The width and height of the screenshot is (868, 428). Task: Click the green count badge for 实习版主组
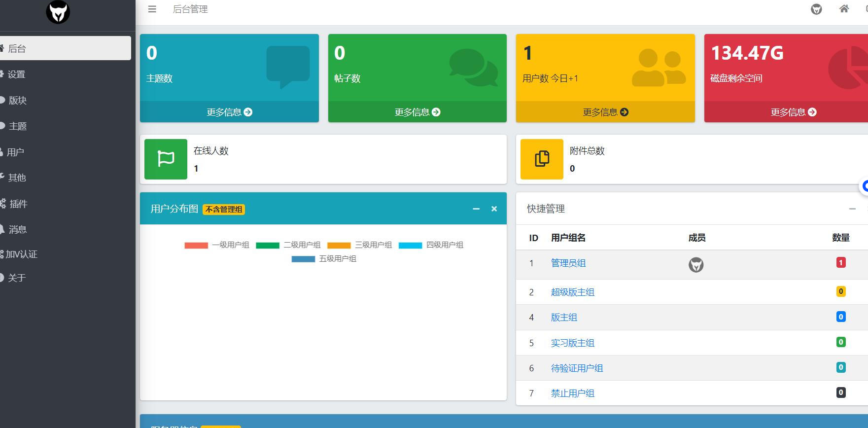tap(841, 342)
